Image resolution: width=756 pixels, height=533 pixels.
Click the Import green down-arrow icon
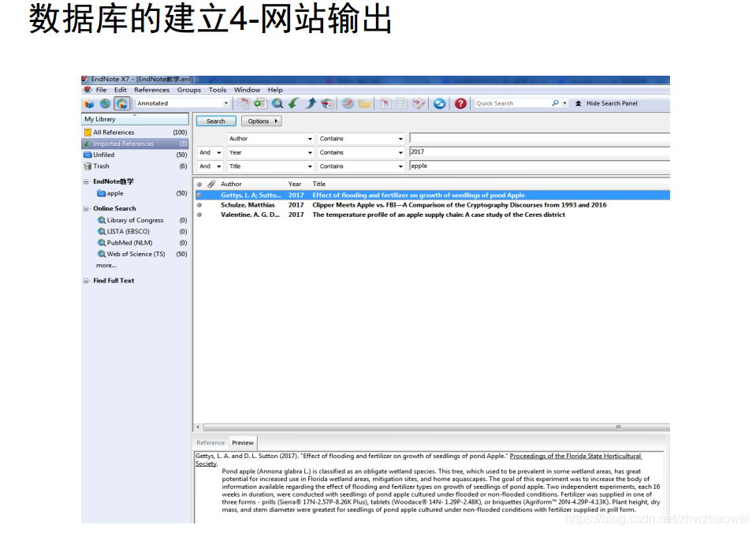tap(293, 103)
